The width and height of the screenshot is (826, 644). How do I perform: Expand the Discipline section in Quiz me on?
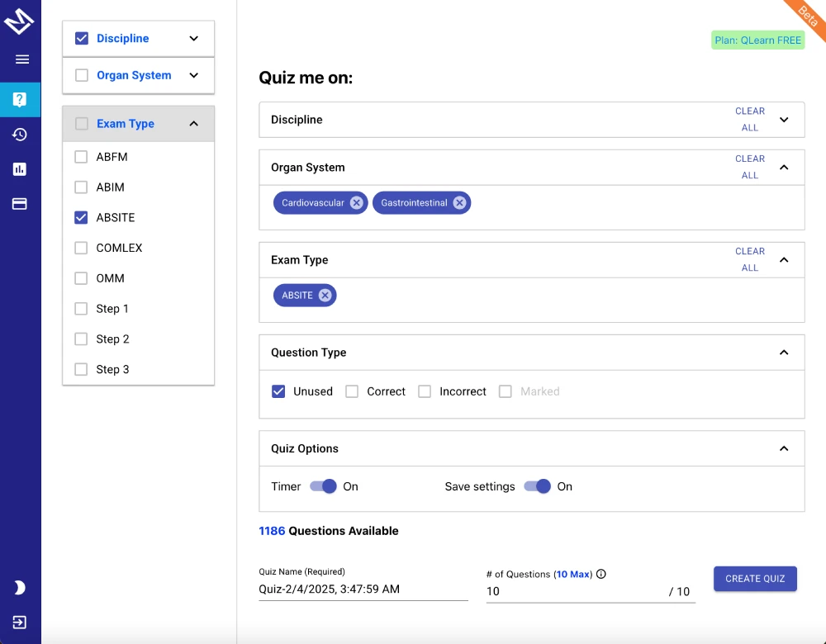[784, 120]
